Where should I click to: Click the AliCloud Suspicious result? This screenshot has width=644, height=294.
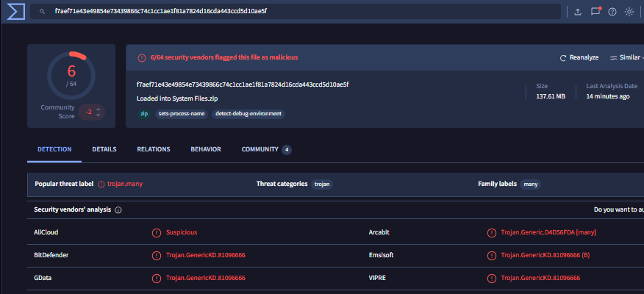182,232
